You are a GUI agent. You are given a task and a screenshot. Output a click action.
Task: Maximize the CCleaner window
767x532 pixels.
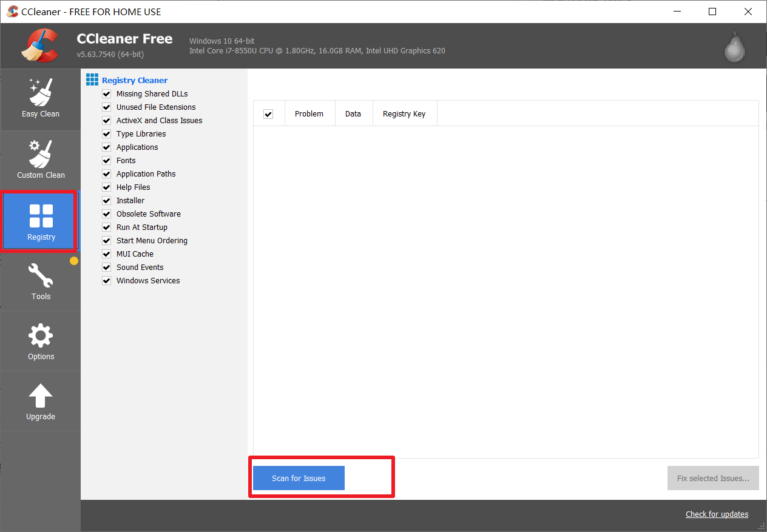712,12
